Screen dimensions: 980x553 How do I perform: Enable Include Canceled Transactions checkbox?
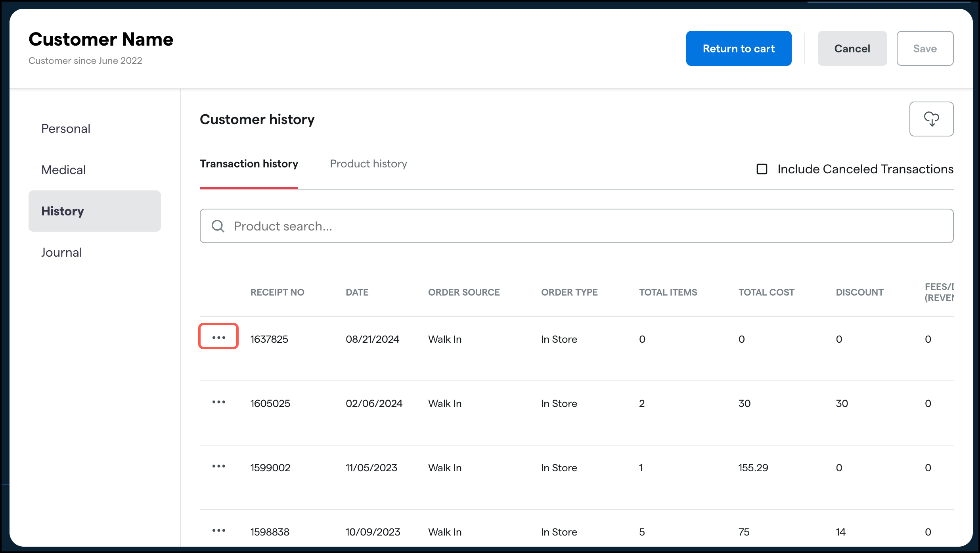[x=762, y=169]
